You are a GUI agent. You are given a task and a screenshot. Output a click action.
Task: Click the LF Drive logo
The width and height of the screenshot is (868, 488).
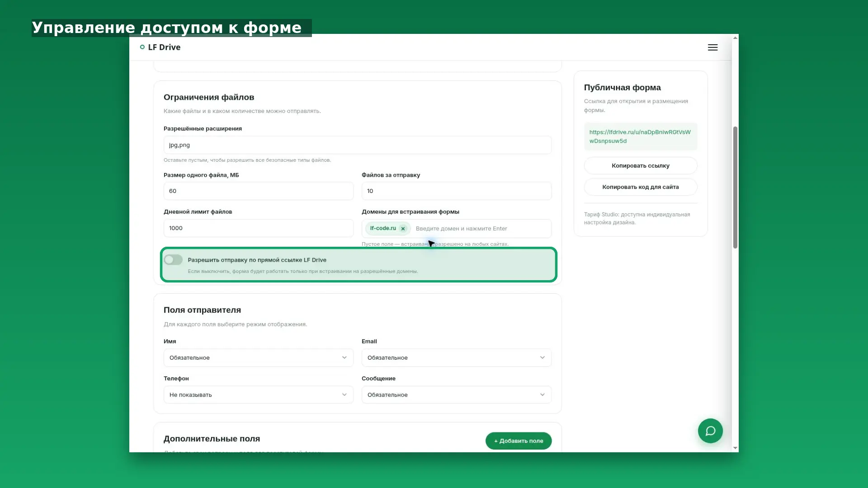[160, 47]
